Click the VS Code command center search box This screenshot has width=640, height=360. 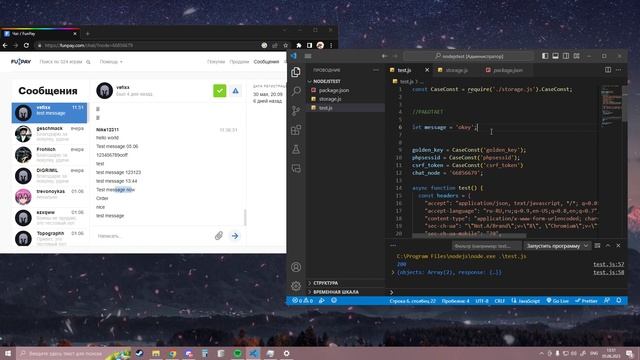[469, 56]
